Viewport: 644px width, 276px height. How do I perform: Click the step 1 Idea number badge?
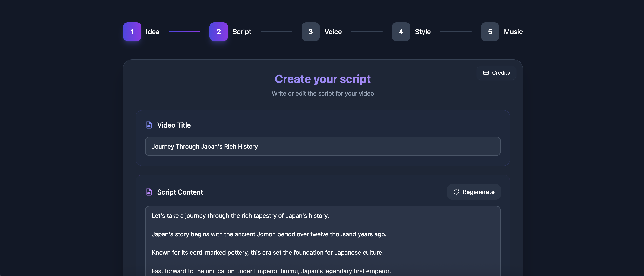coord(132,32)
